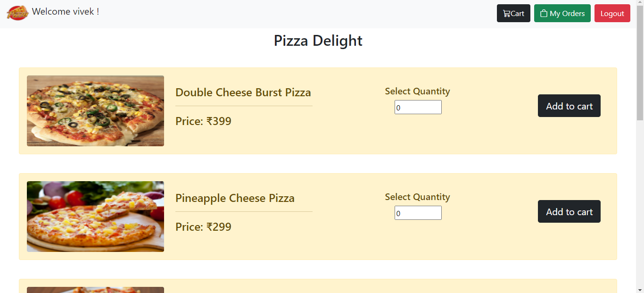Screen dimensions: 644x293
Task: Open the Pineapple Cheese Pizza image
Action: pos(95,217)
